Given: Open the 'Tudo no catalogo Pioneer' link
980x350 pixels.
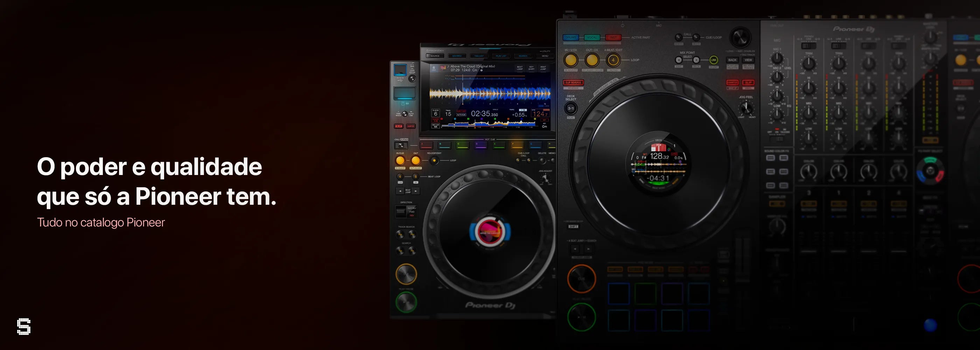Looking at the screenshot, I should pyautogui.click(x=101, y=222).
